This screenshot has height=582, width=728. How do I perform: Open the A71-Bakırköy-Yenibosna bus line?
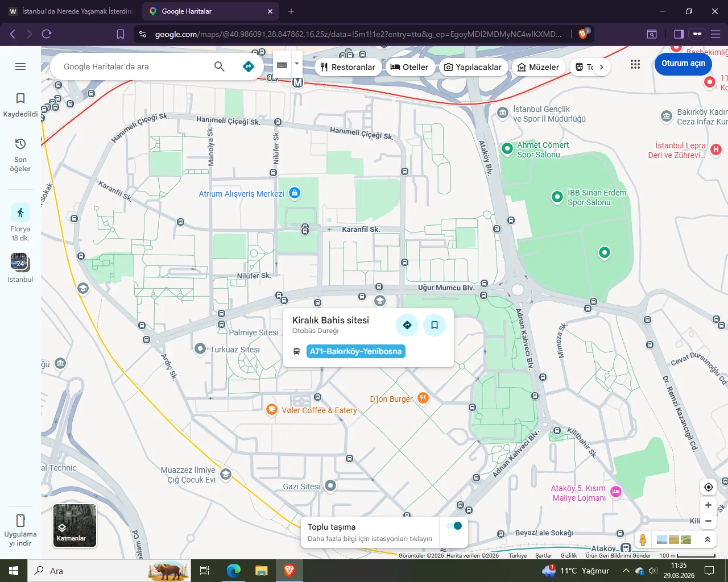pos(355,351)
